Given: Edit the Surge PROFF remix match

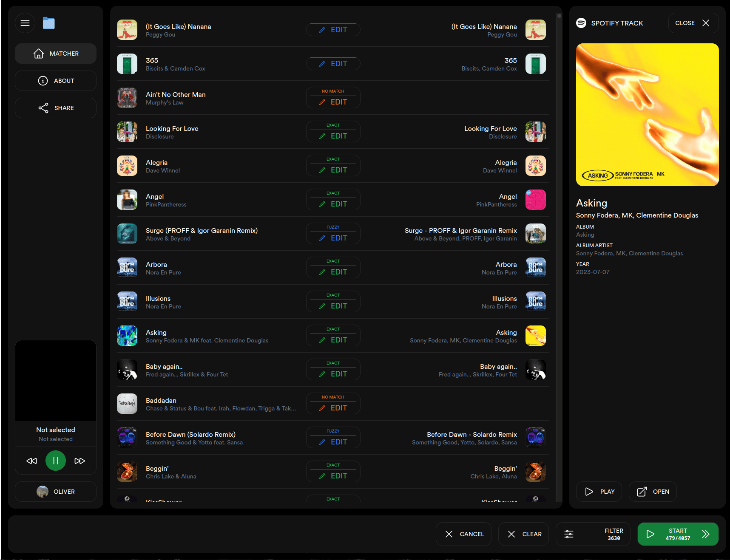Looking at the screenshot, I should click(x=333, y=234).
